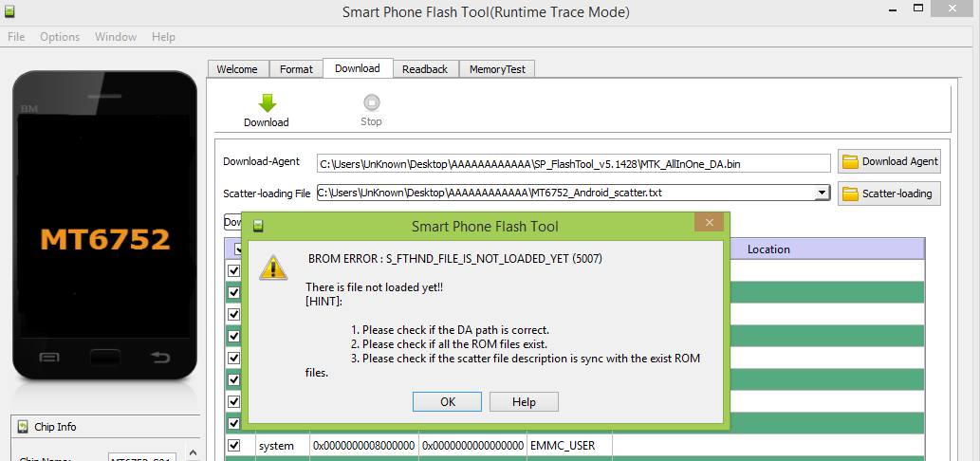The width and height of the screenshot is (980, 461).
Task: Select the Download tab
Action: pyautogui.click(x=358, y=68)
